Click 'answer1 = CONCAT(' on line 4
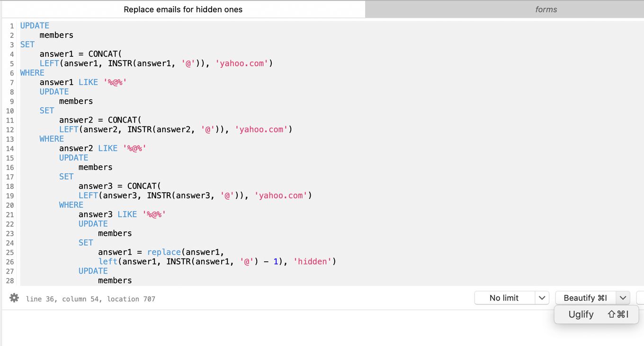This screenshot has width=644, height=346. coord(81,54)
